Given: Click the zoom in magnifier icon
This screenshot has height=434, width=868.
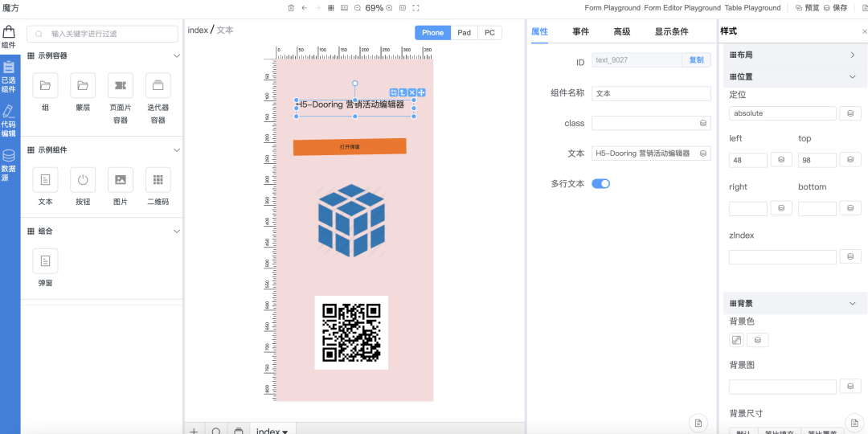Looking at the screenshot, I should 389,8.
